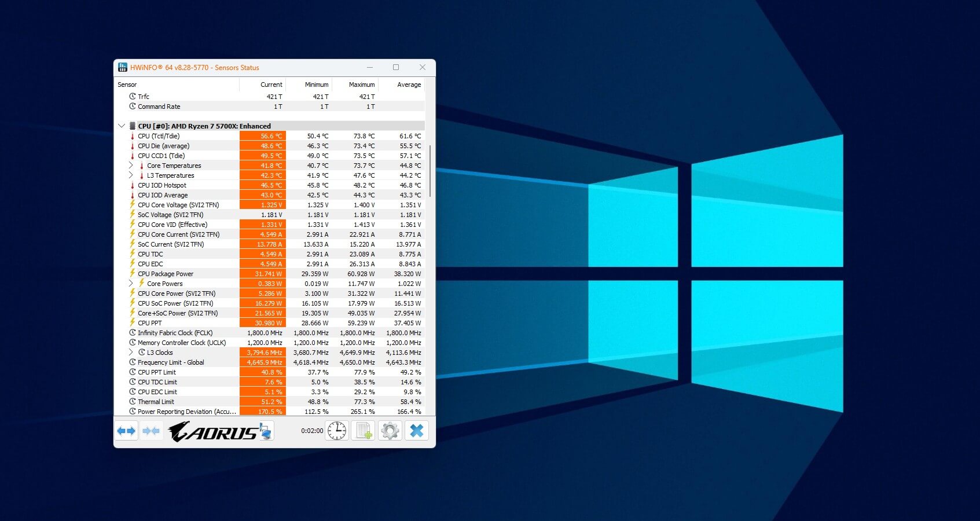Click the thermometer icon beside CPU (Tctl/Tdie)
Viewport: 980px width, 521px height.
133,136
